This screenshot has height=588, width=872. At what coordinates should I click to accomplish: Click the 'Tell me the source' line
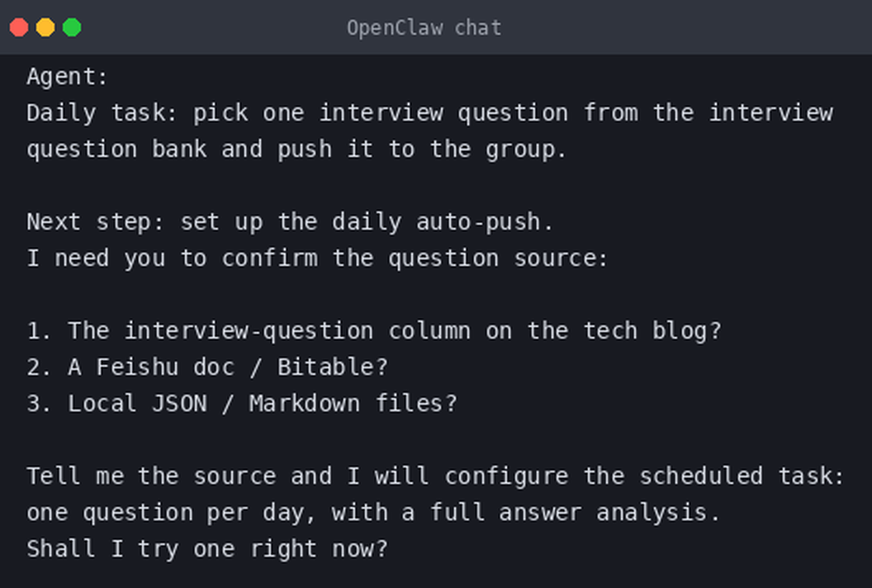tap(435, 477)
